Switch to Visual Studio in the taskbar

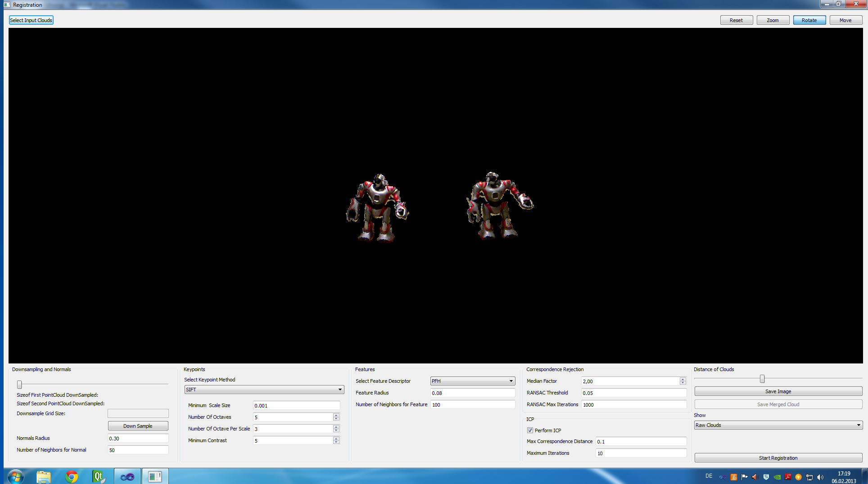(x=127, y=476)
